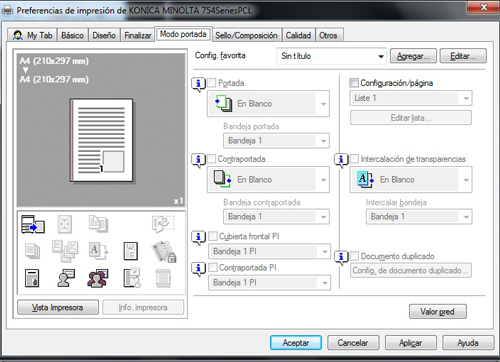
Task: Click the A4 page preview thumbnail
Action: click(101, 140)
